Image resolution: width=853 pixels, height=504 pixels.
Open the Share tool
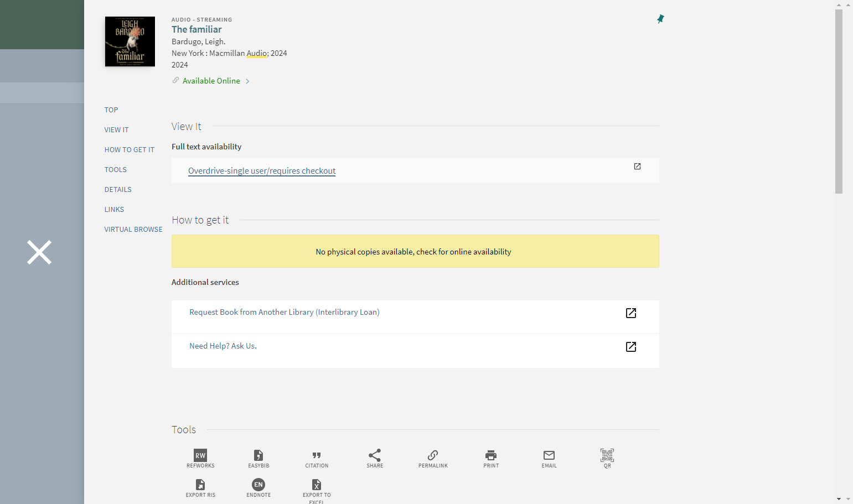tap(375, 459)
